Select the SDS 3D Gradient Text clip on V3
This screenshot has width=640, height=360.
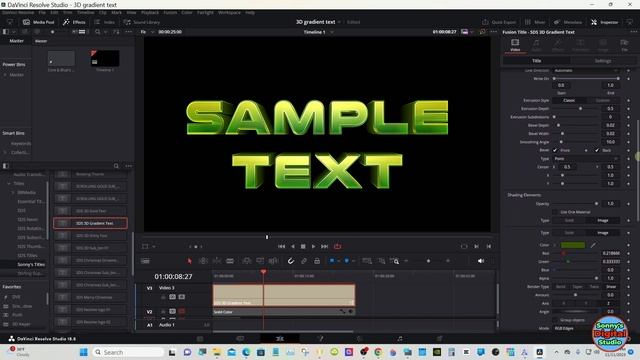284,295
